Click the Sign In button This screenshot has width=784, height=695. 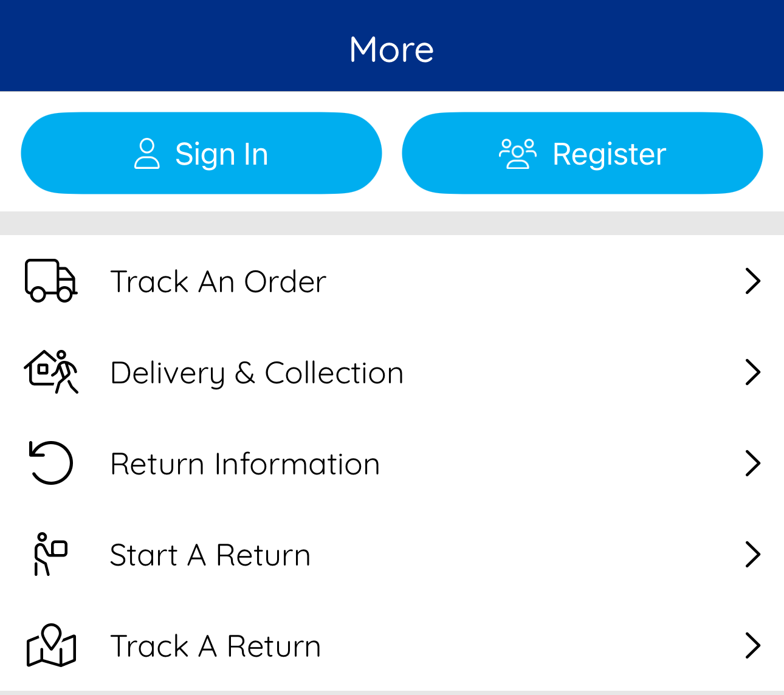[201, 153]
